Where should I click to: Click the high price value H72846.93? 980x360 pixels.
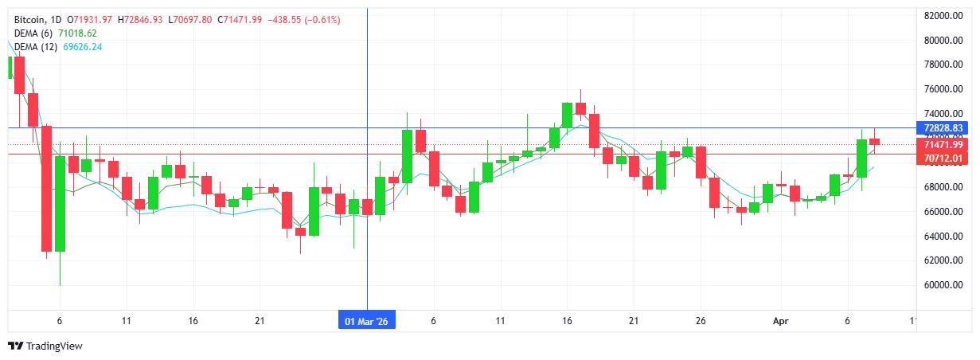click(x=140, y=18)
